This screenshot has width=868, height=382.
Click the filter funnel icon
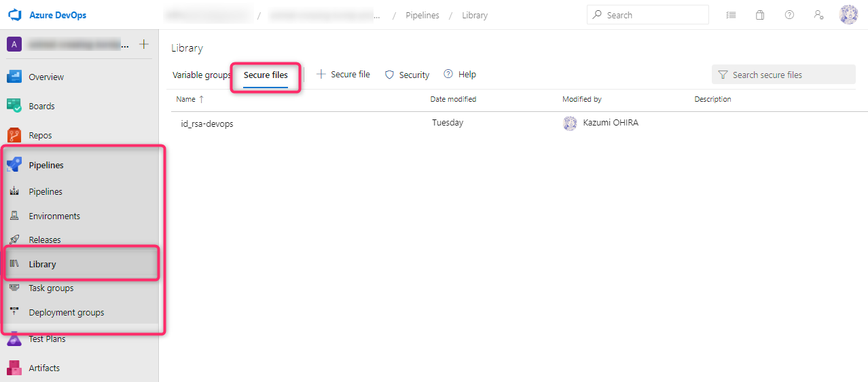[x=723, y=75]
